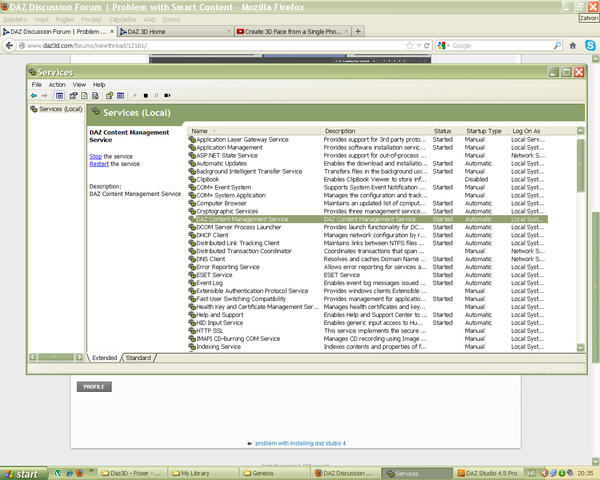Reload the page with Firefox reload icon

tap(427, 46)
